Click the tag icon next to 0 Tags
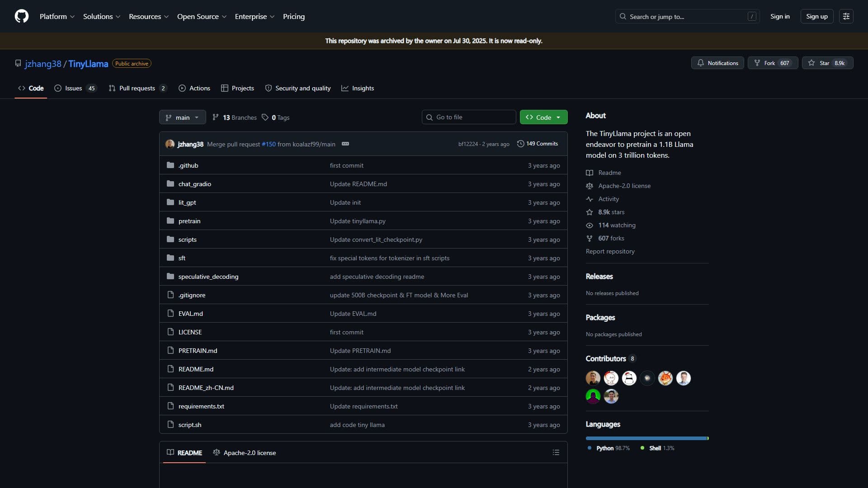 point(265,117)
